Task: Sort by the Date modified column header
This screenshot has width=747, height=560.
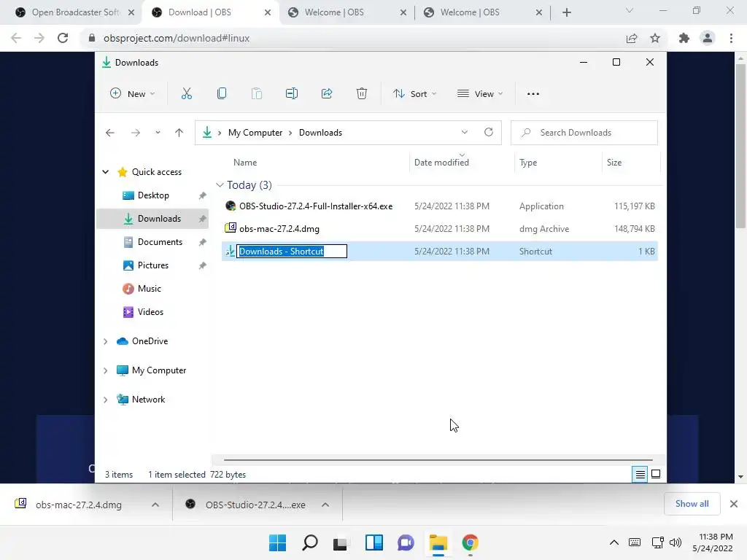Action: click(x=441, y=163)
